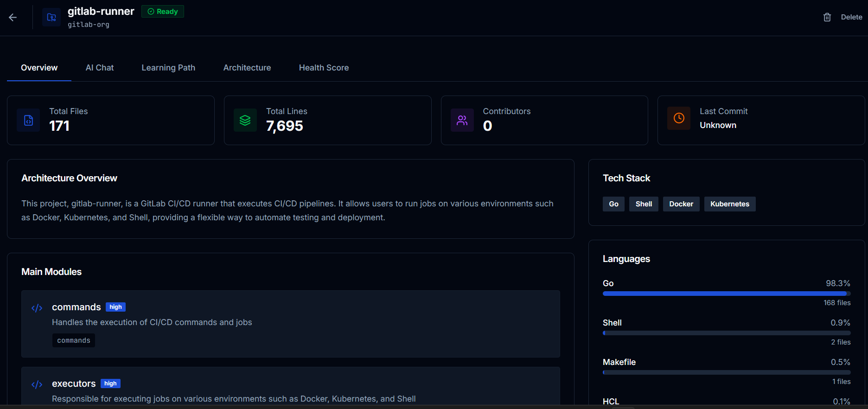The image size is (868, 409).
Task: Click the code icon beside commands module
Action: point(37,308)
